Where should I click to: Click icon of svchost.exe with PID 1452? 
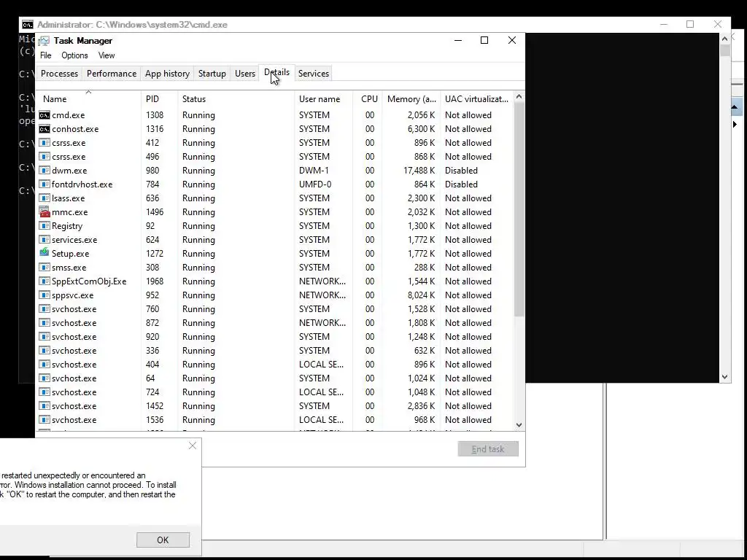click(x=44, y=405)
